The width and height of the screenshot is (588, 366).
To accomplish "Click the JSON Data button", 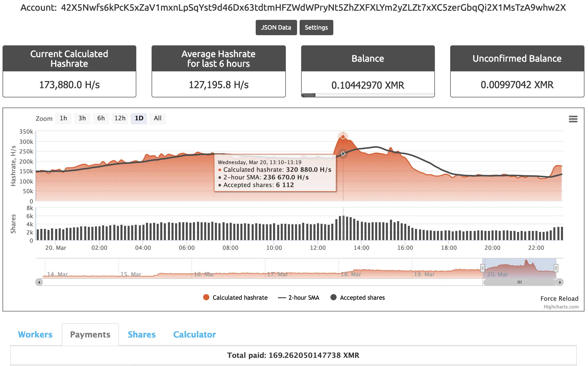I will (276, 28).
